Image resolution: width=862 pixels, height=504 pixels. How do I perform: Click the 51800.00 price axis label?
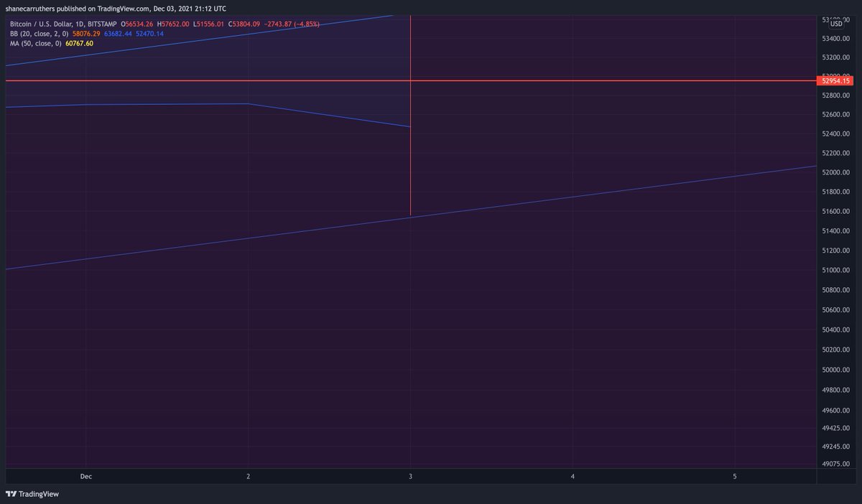[x=836, y=192]
